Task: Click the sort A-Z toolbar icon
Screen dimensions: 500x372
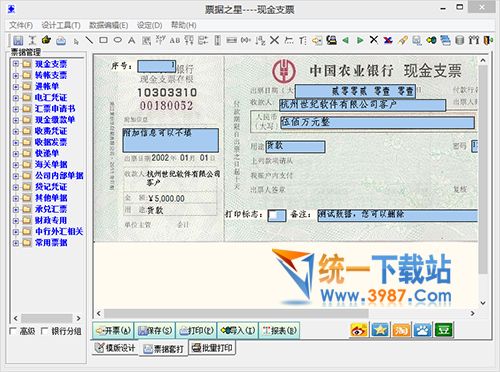Action: pos(260,41)
